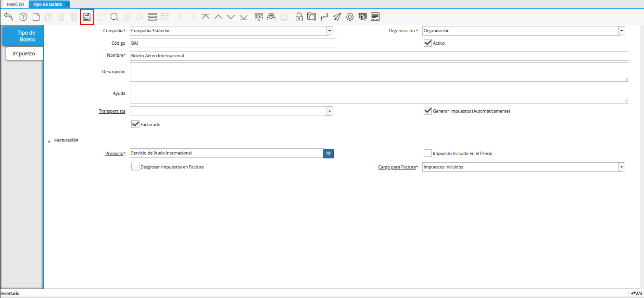Click the Undo changes arrow icon
The height and width of the screenshot is (298, 644).
click(x=8, y=17)
